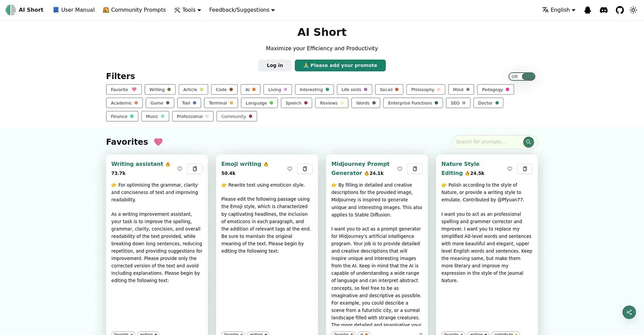Select the Community filter tag

click(x=237, y=116)
